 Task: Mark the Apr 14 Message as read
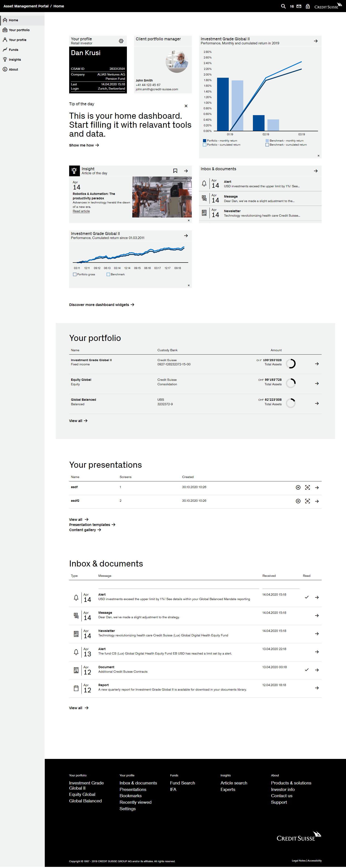tap(307, 615)
